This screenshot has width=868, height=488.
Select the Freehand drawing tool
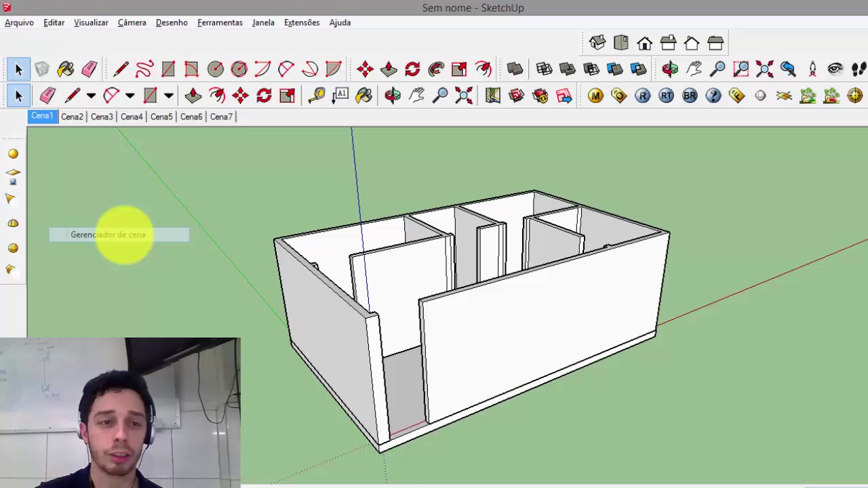(144, 69)
